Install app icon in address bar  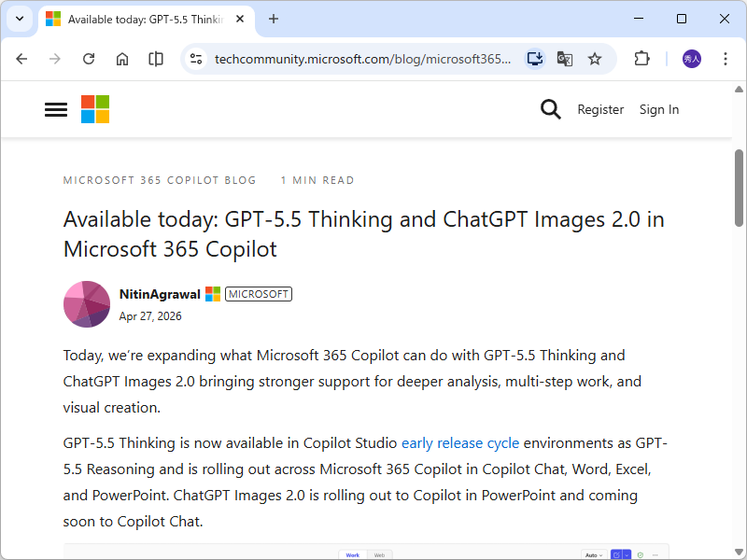coord(535,59)
